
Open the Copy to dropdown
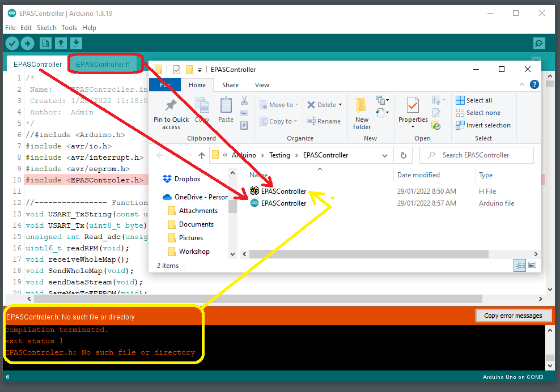pyautogui.click(x=278, y=121)
